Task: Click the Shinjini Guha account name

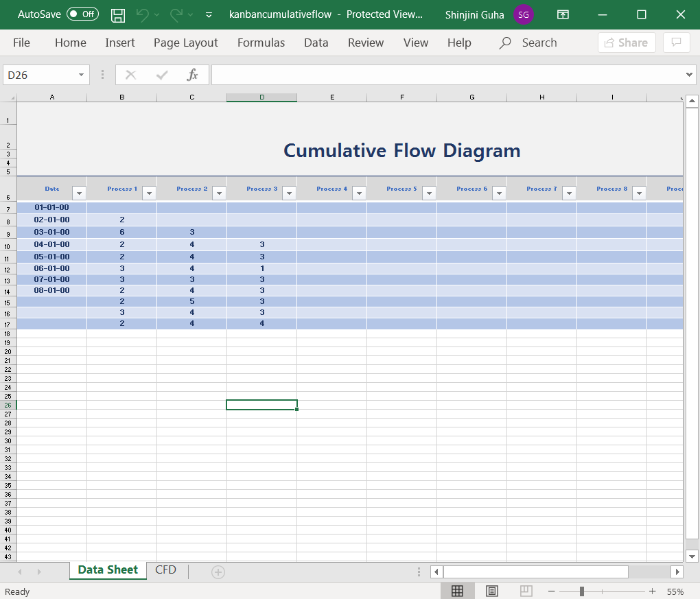Action: tap(474, 14)
